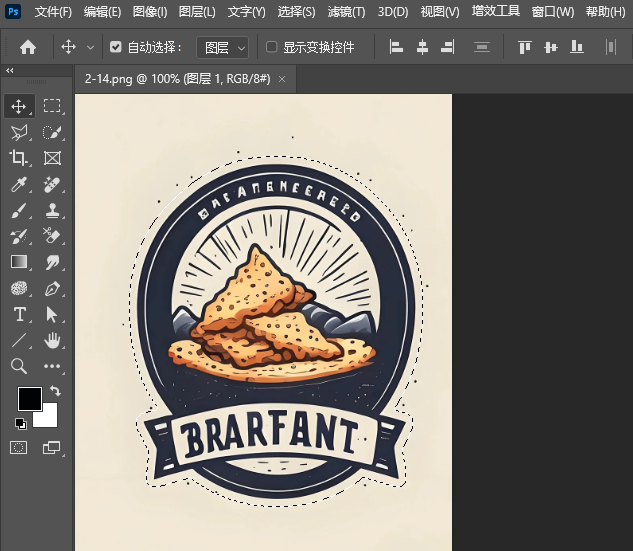The height and width of the screenshot is (551, 633).
Task: Select the Hand tool
Action: pos(52,341)
